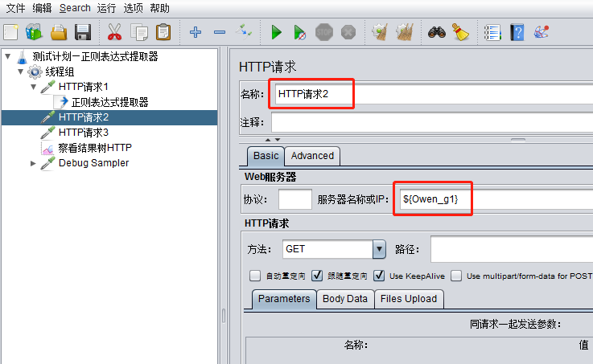Click the 服务器名称或IP field with ${Owen_g1}
Screen dimensions: 593x364
coord(495,199)
